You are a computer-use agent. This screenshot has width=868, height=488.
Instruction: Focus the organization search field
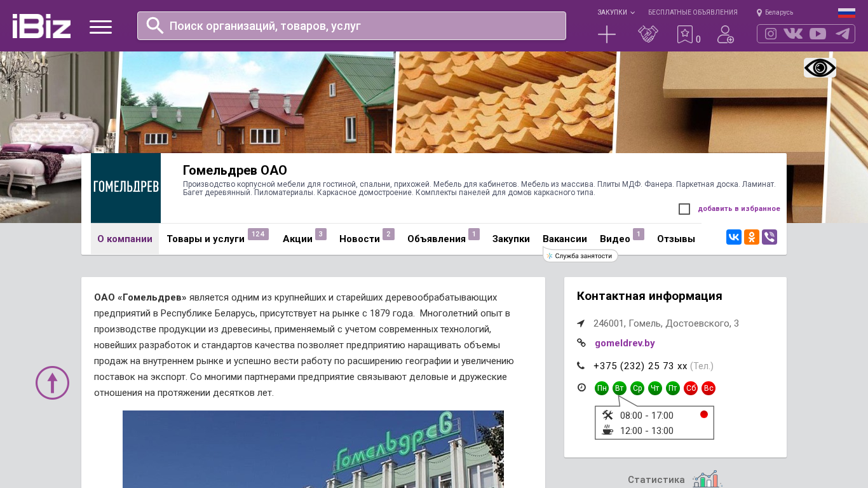pos(351,25)
